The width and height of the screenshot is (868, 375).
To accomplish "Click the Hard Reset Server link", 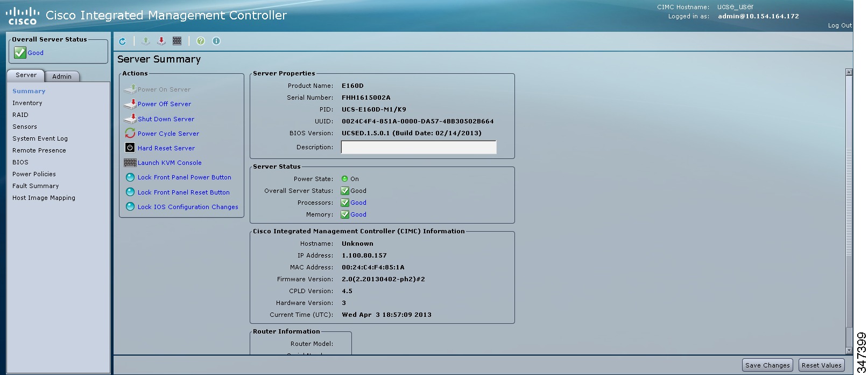I will (x=166, y=148).
